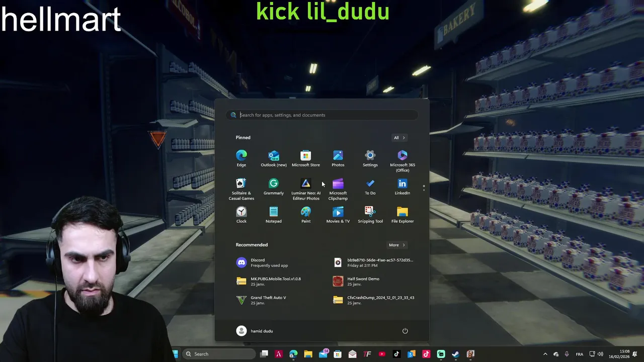Open Microsoft Store from taskbar

point(338,354)
